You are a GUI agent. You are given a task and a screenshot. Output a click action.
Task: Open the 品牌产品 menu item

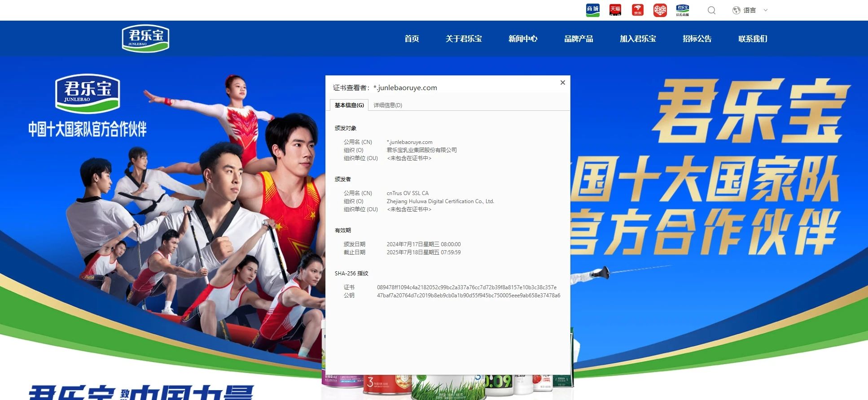click(579, 39)
